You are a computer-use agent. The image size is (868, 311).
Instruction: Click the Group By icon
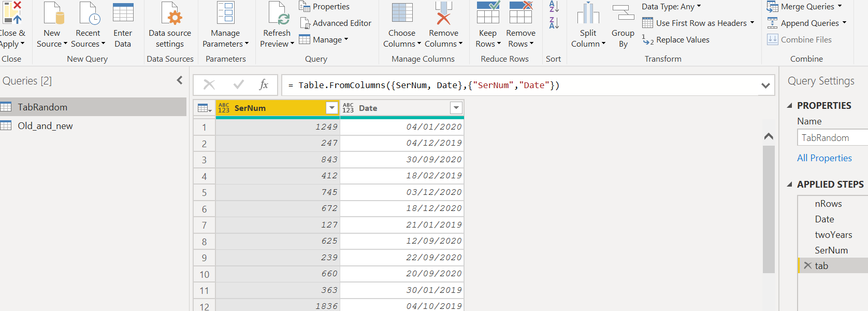point(623,13)
